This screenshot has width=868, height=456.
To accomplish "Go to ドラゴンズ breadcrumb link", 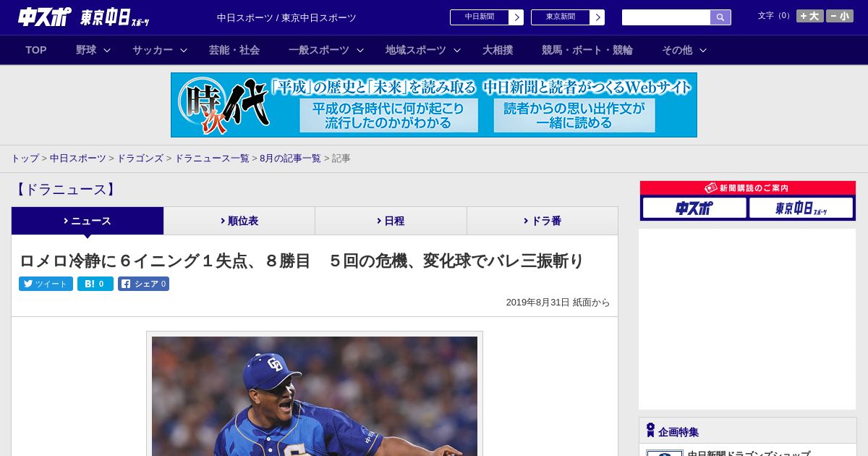I will [x=140, y=159].
